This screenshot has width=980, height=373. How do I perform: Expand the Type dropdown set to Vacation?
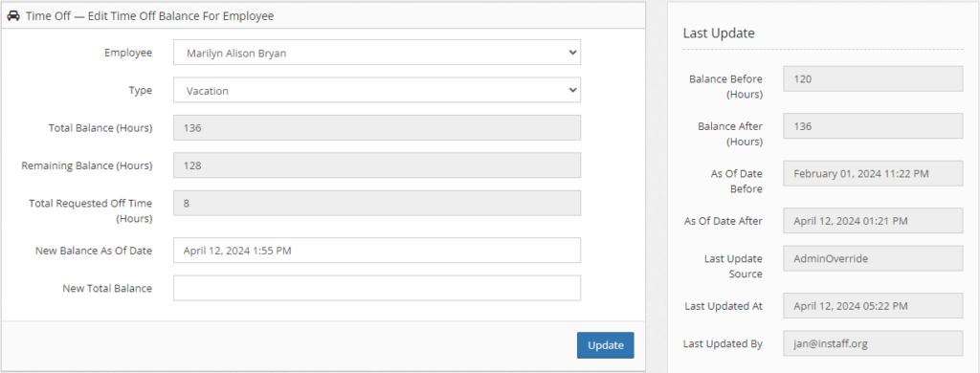(x=377, y=90)
